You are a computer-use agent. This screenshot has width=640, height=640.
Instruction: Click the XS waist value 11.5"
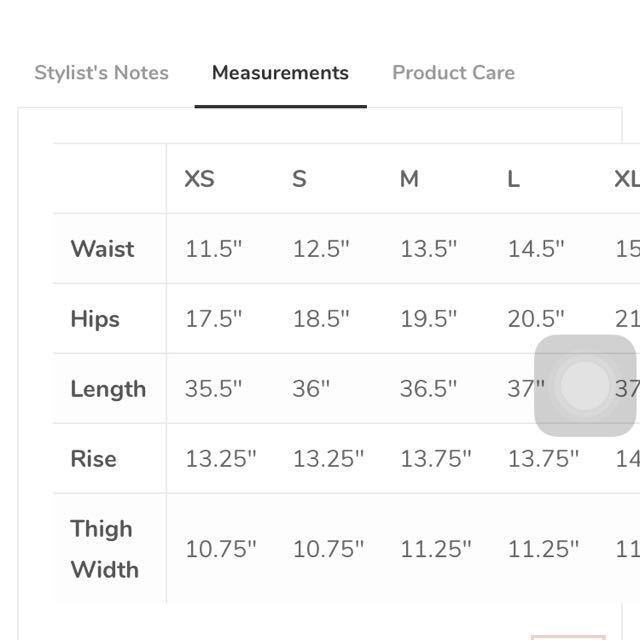pos(213,249)
